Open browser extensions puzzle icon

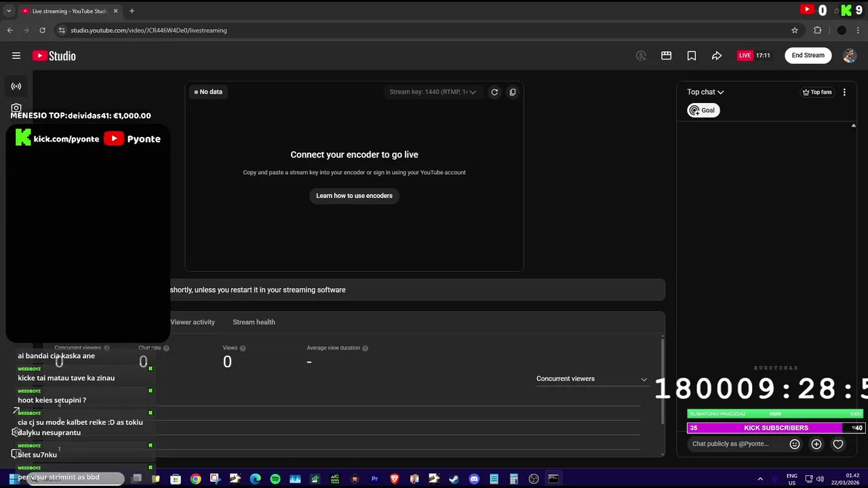818,30
